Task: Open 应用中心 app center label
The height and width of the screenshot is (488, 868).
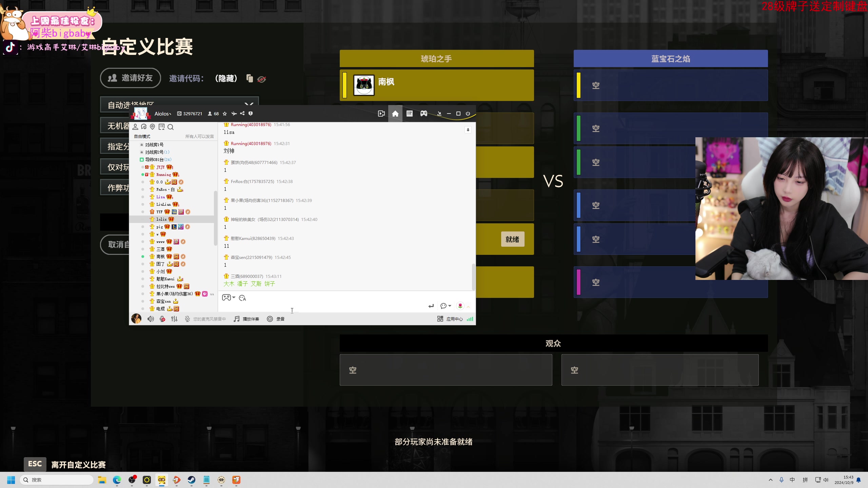Action: pyautogui.click(x=454, y=319)
